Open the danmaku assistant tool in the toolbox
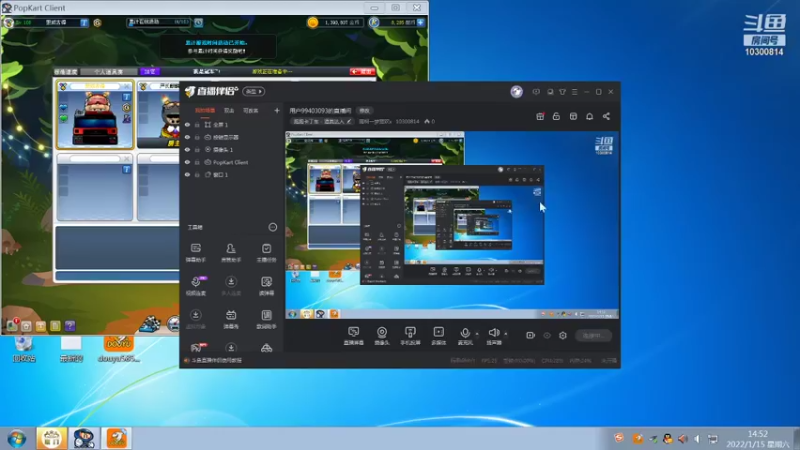The width and height of the screenshot is (800, 450). [x=196, y=253]
